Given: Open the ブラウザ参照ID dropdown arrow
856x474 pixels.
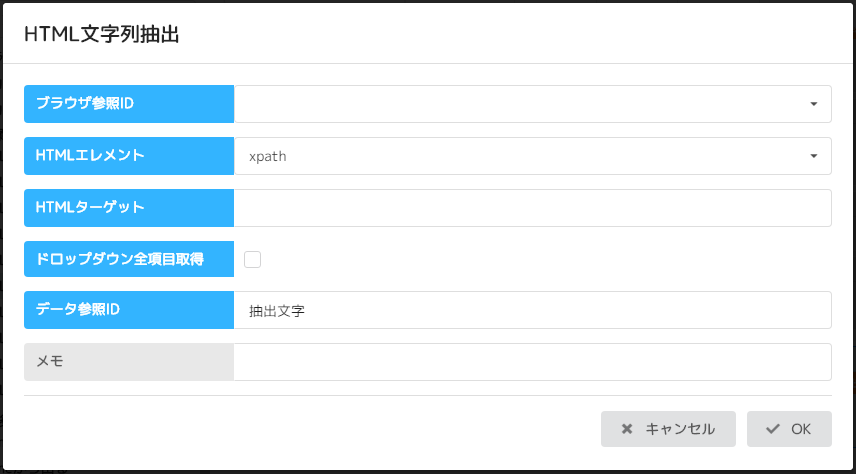Looking at the screenshot, I should click(814, 104).
